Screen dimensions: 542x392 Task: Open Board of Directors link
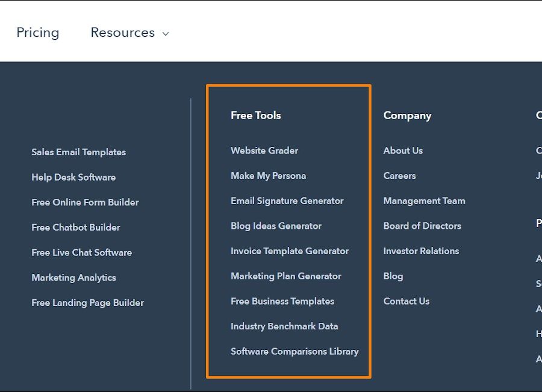click(x=422, y=226)
